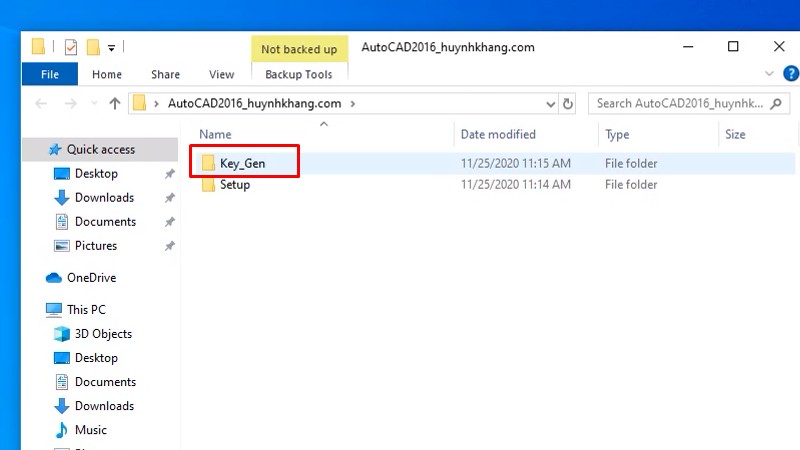This screenshot has width=800, height=450.
Task: Refresh the current folder view
Action: coord(568,103)
